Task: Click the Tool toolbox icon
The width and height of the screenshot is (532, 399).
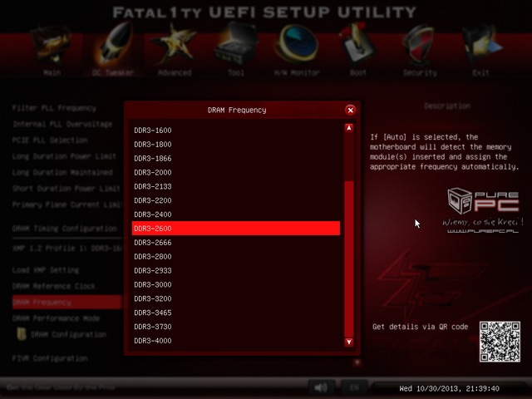Action: pos(235,47)
